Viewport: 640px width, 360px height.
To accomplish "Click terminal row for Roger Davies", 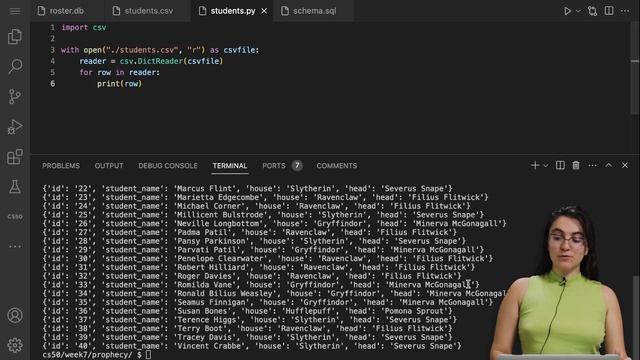I will click(x=252, y=276).
